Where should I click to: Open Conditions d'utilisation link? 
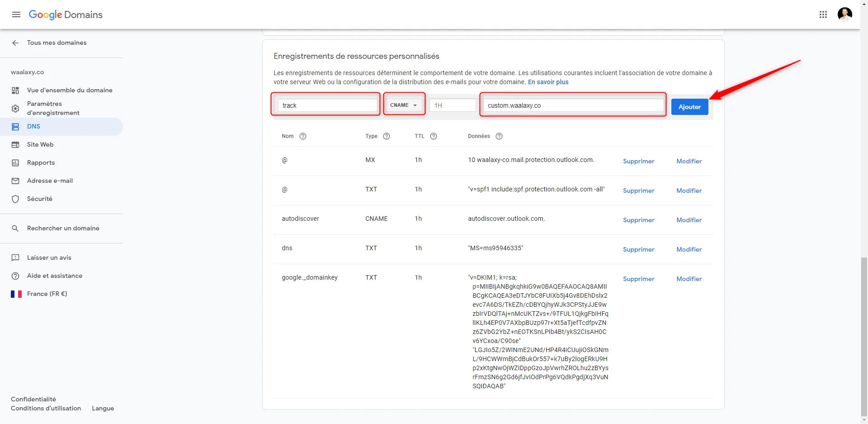click(46, 408)
